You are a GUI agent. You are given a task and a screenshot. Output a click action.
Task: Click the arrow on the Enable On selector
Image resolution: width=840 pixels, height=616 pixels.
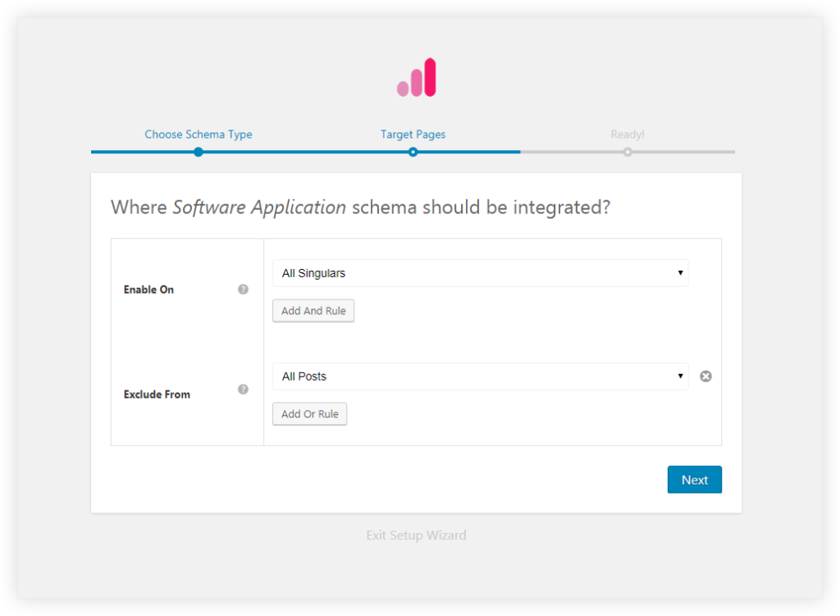[x=680, y=272]
